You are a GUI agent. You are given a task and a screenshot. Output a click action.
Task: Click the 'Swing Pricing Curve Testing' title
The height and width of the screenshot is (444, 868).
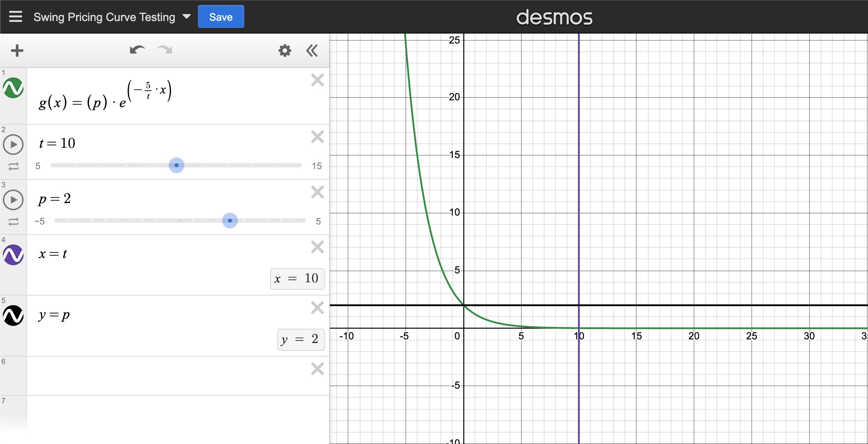(x=104, y=17)
